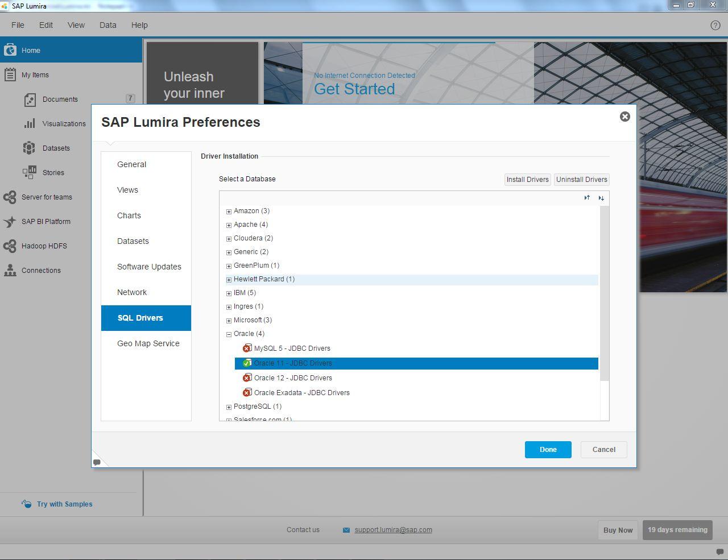The image size is (728, 560).
Task: Expand the Microsoft (3) node
Action: coord(229,321)
